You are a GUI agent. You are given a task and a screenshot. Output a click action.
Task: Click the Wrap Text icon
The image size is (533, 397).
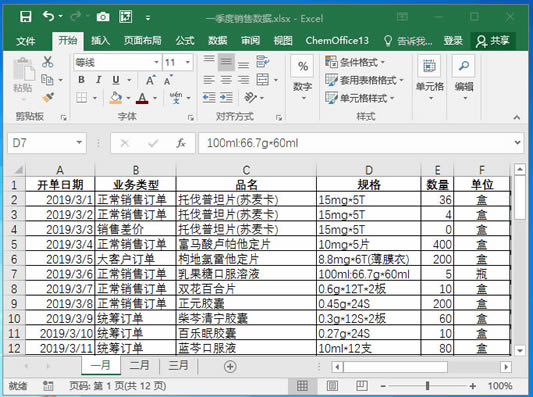[262, 62]
